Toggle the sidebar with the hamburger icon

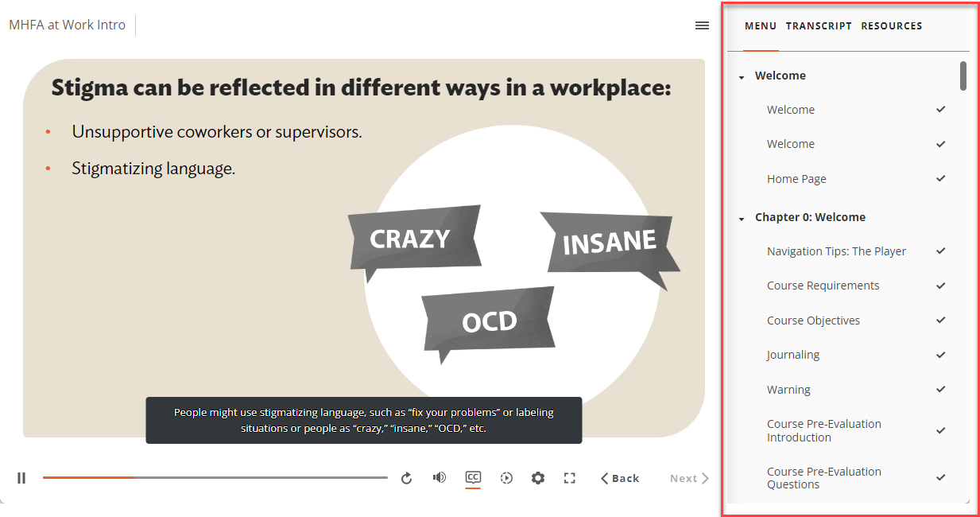click(x=702, y=25)
